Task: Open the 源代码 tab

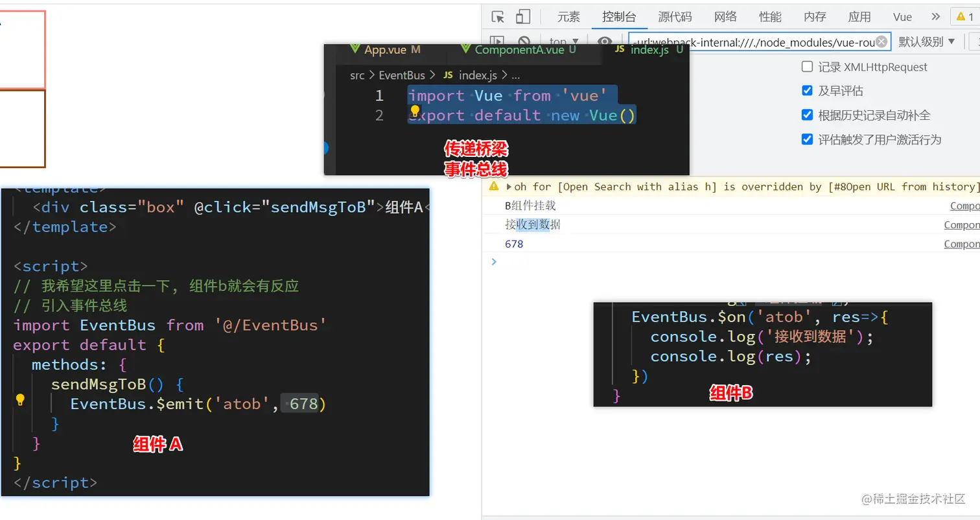Action: pos(675,17)
